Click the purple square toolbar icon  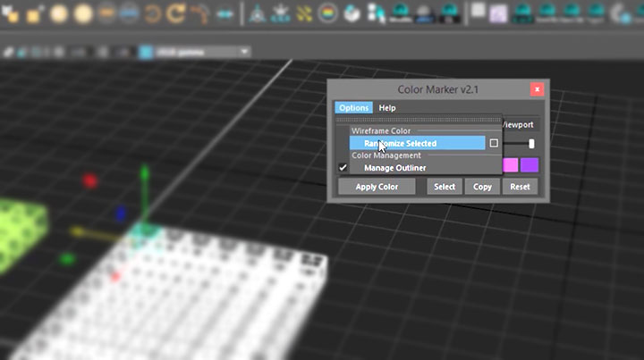pyautogui.click(x=498, y=13)
